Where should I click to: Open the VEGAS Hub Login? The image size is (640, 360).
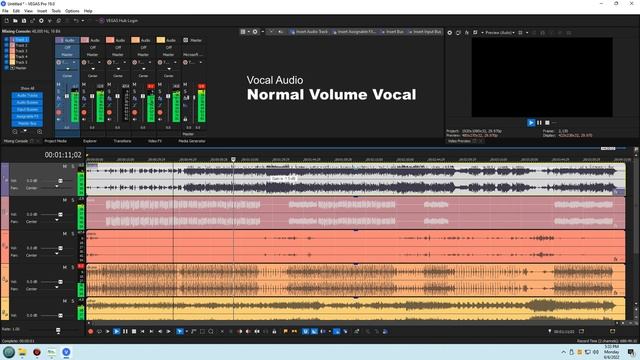click(x=118, y=20)
